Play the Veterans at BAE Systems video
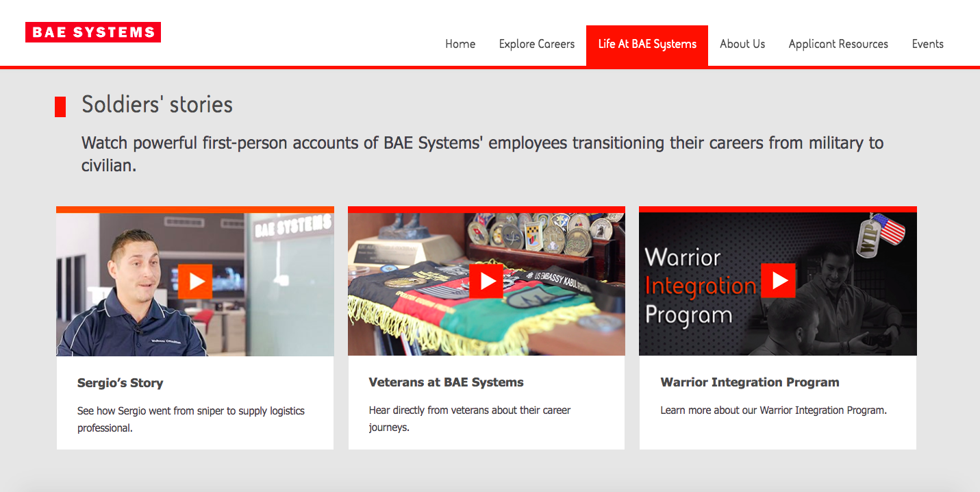 pyautogui.click(x=486, y=281)
